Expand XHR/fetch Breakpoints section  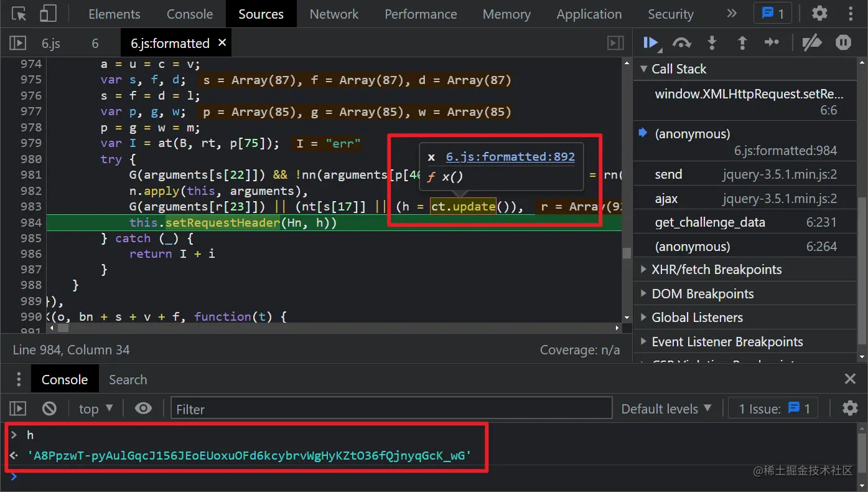[745, 270]
